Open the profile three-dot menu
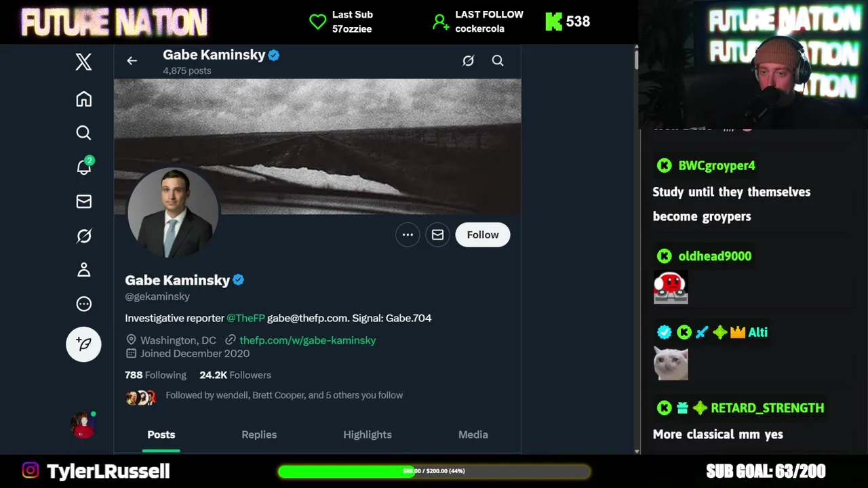868x488 pixels. click(408, 235)
